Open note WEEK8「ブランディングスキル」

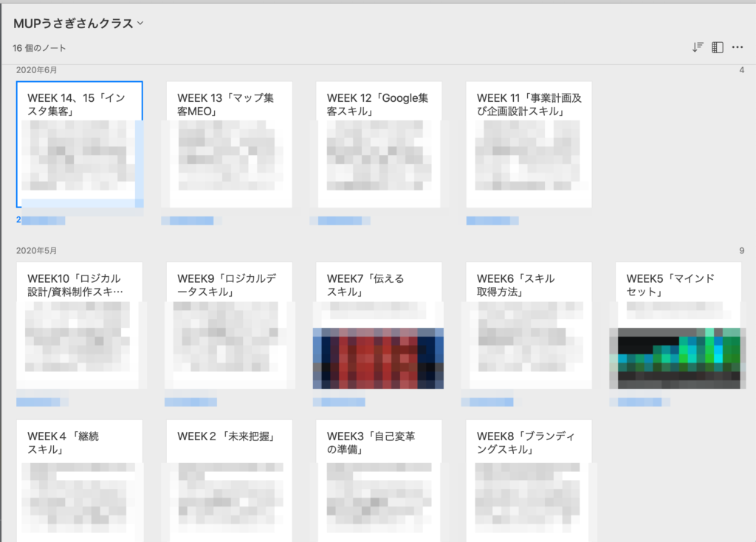(529, 481)
